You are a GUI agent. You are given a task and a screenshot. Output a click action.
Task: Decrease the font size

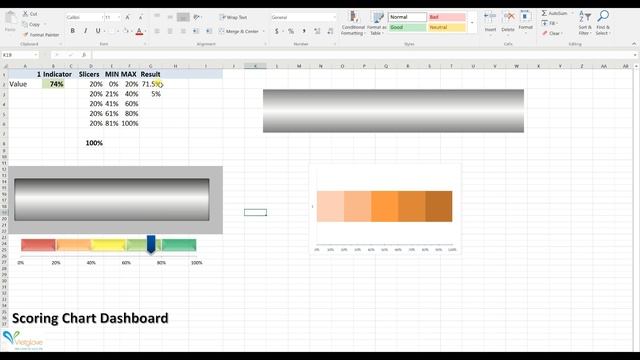[x=140, y=18]
